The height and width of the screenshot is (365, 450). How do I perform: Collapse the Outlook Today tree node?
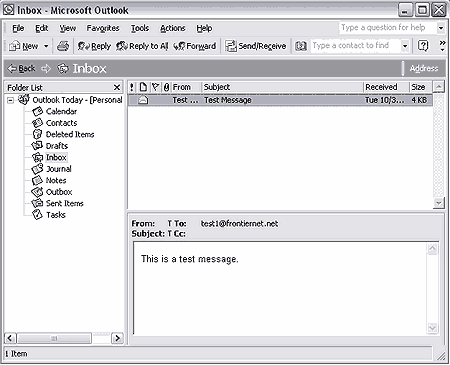(10, 100)
